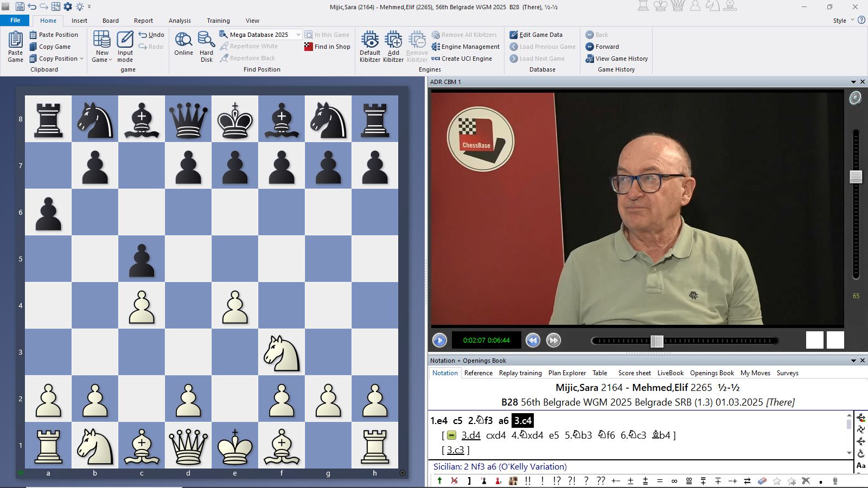Click Find in Shop
The image size is (868, 488).
coord(327,47)
